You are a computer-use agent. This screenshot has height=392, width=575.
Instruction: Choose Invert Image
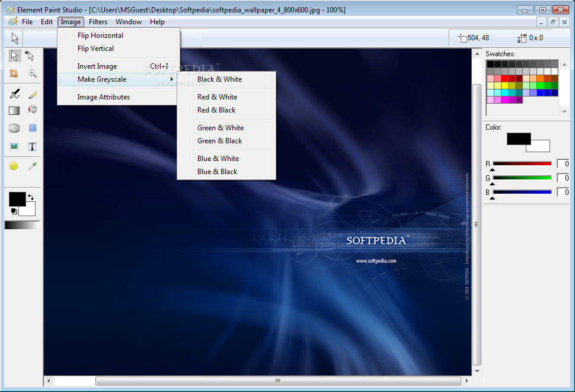click(x=119, y=66)
